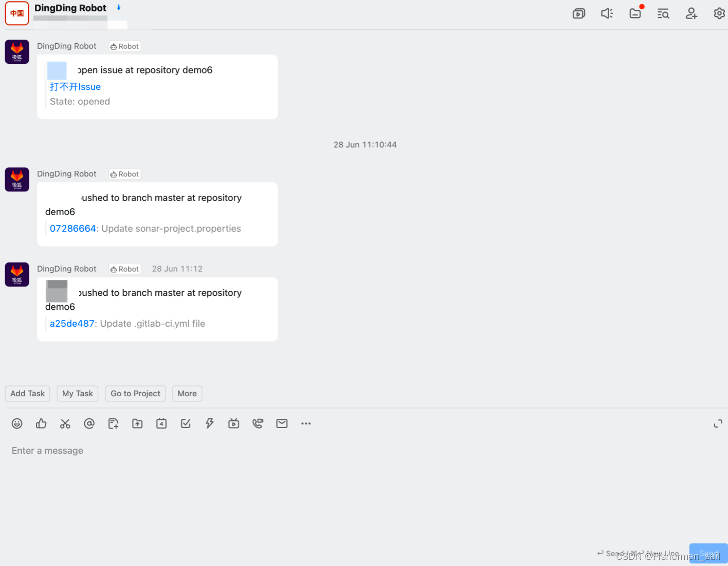Click the Add Task button

point(28,394)
